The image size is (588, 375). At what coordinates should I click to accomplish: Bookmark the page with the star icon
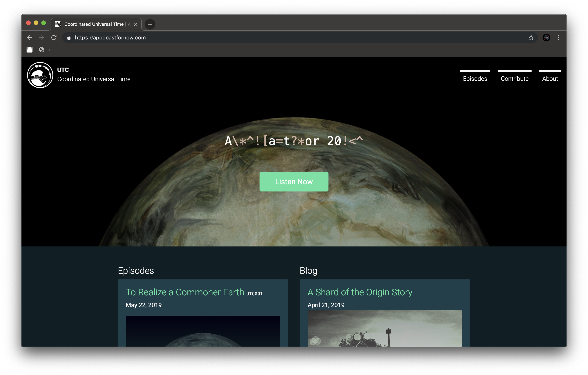coord(531,38)
